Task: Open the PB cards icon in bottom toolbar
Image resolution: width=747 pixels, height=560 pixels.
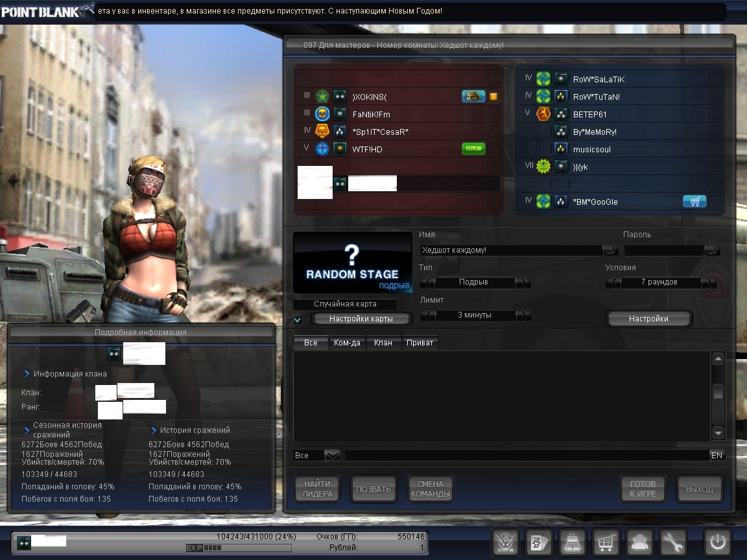Action: 538,542
